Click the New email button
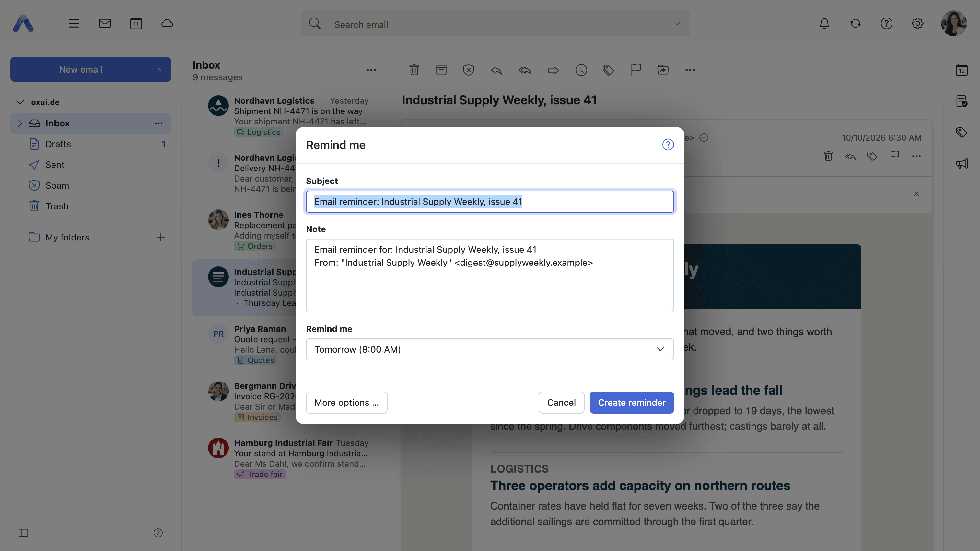The image size is (980, 551). pyautogui.click(x=81, y=69)
